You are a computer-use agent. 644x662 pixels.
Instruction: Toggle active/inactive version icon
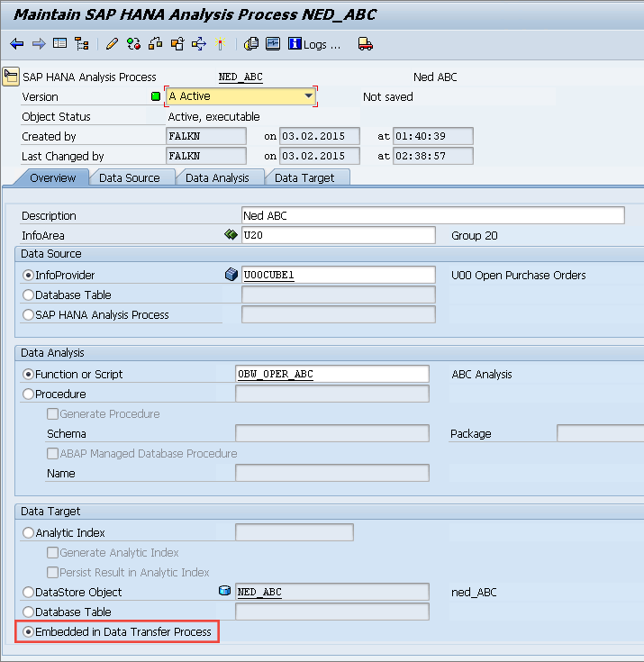(x=134, y=44)
